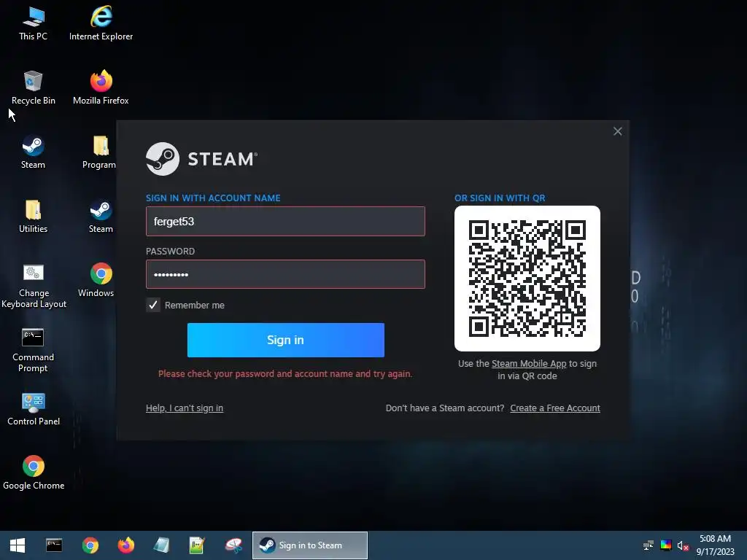Select Command Prompt desktop icon

[34, 350]
